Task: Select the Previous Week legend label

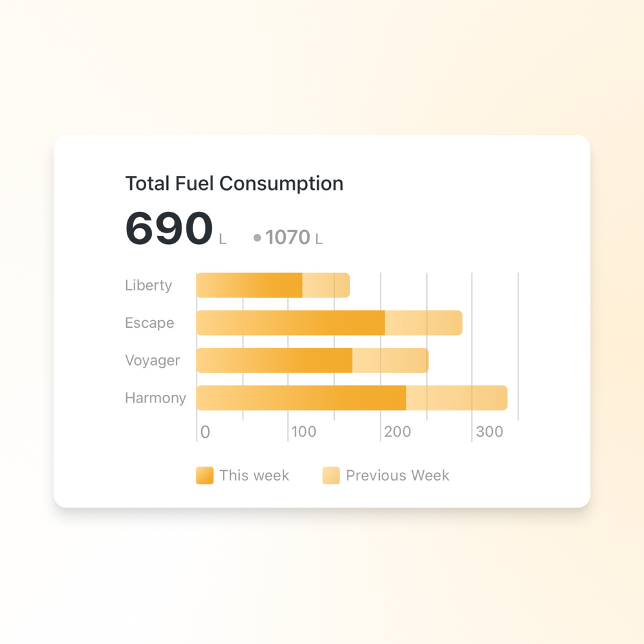Action: click(397, 476)
